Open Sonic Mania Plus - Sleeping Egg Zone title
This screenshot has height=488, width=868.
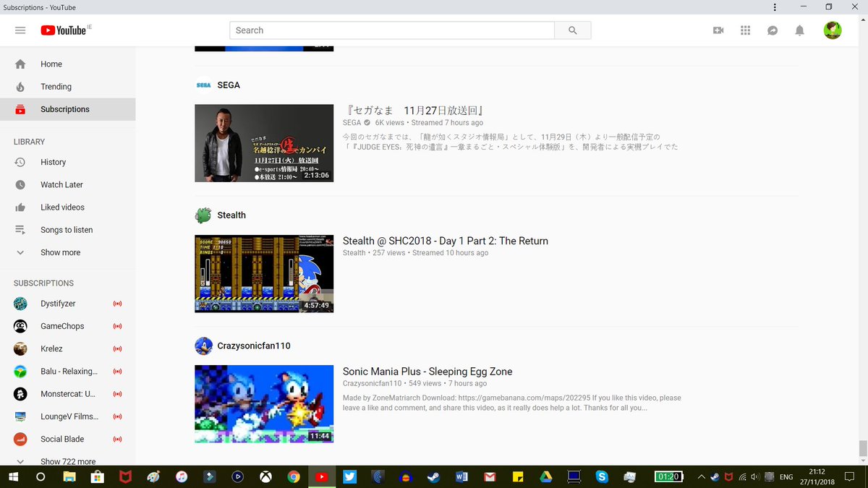pos(427,372)
